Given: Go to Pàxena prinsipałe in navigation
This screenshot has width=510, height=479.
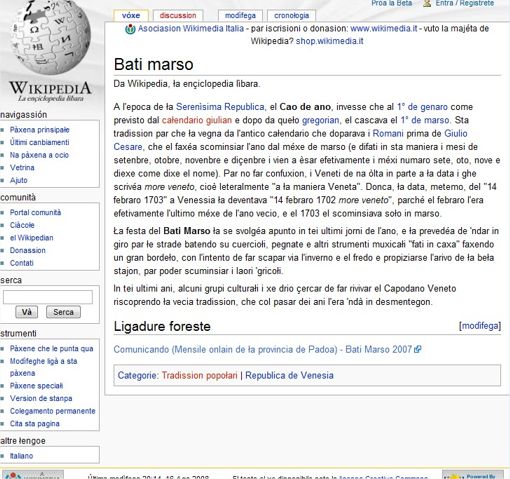Looking at the screenshot, I should coord(40,130).
